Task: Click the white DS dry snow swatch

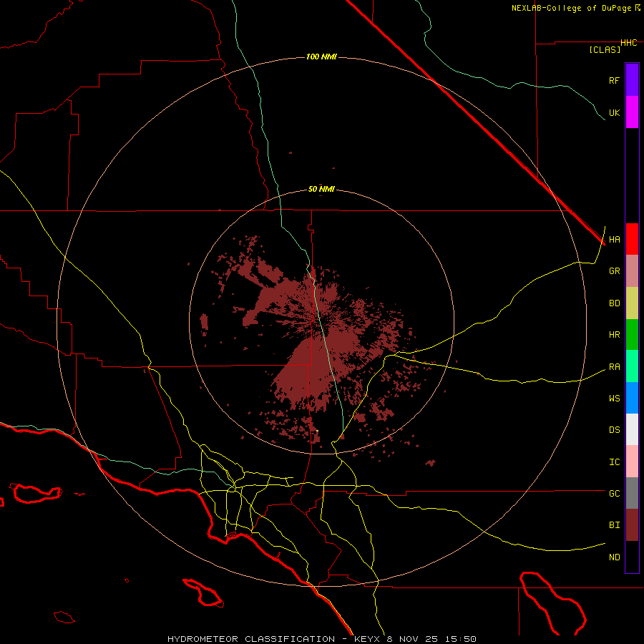Action: (632, 429)
